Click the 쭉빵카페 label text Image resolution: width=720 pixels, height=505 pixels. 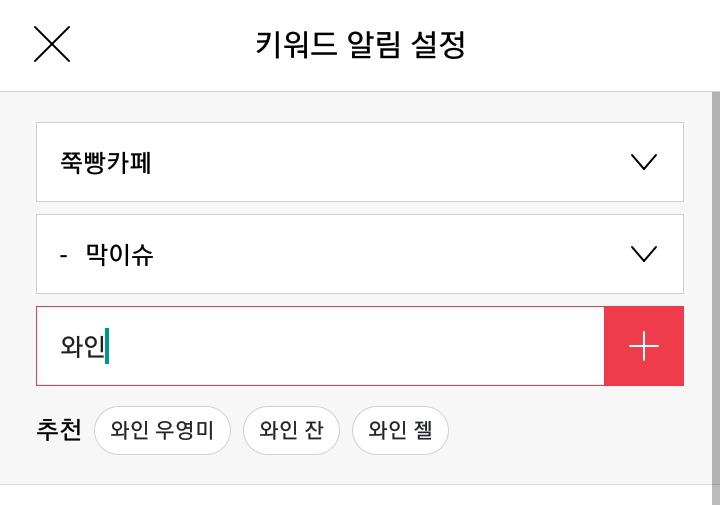point(106,163)
